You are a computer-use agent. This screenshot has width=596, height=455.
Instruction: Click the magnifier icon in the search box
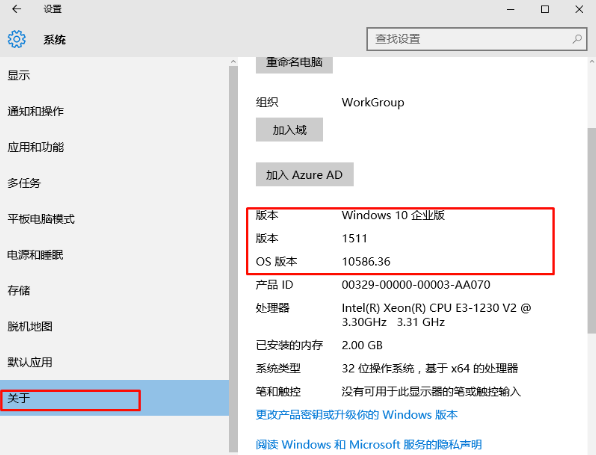coord(577,39)
